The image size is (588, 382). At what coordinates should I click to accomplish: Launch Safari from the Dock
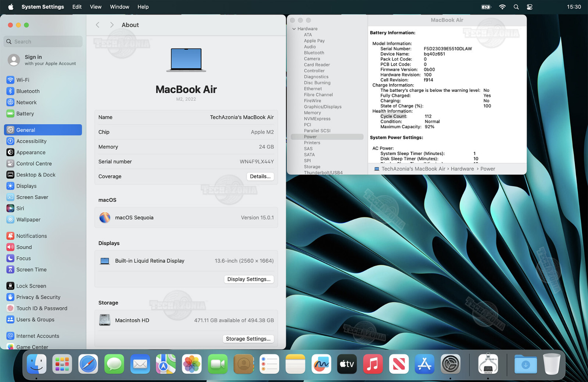point(88,364)
